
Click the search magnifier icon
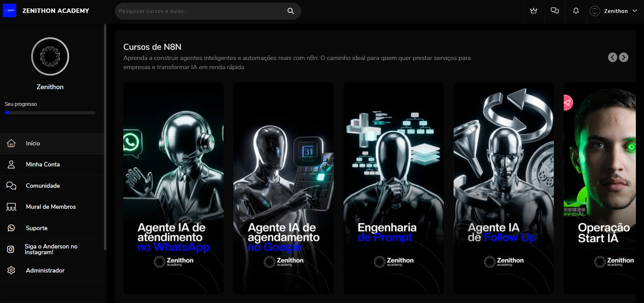click(290, 11)
